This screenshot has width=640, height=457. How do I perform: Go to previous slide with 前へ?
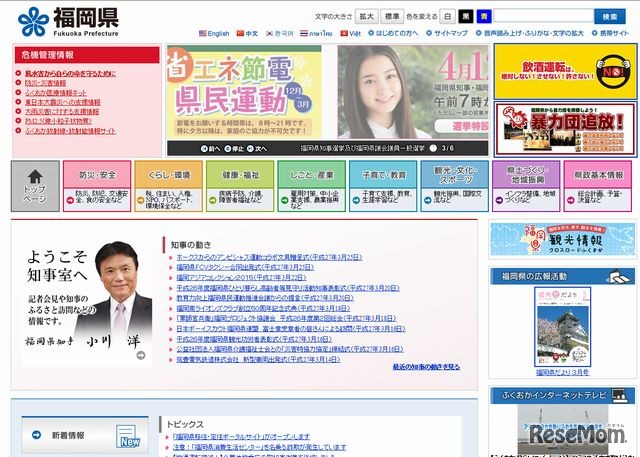click(210, 149)
